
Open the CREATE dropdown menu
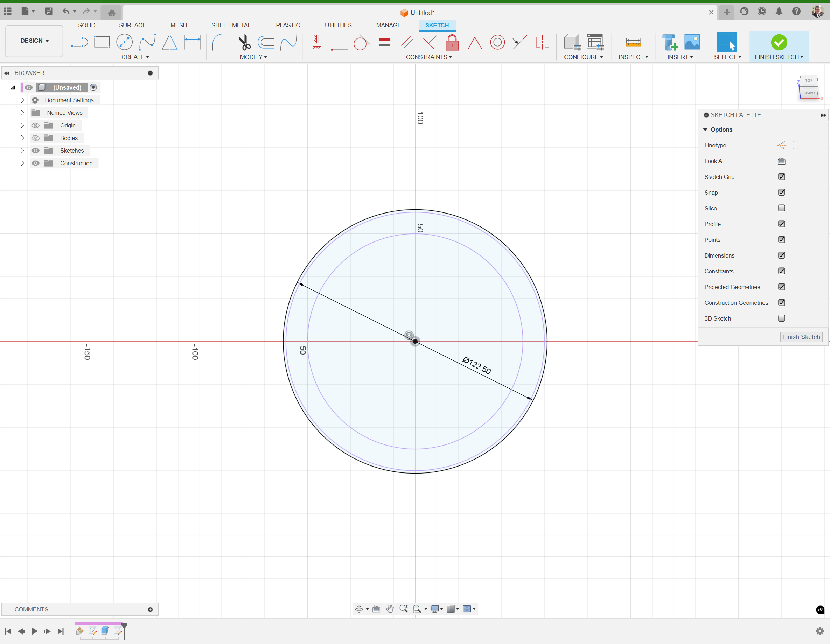pos(135,57)
